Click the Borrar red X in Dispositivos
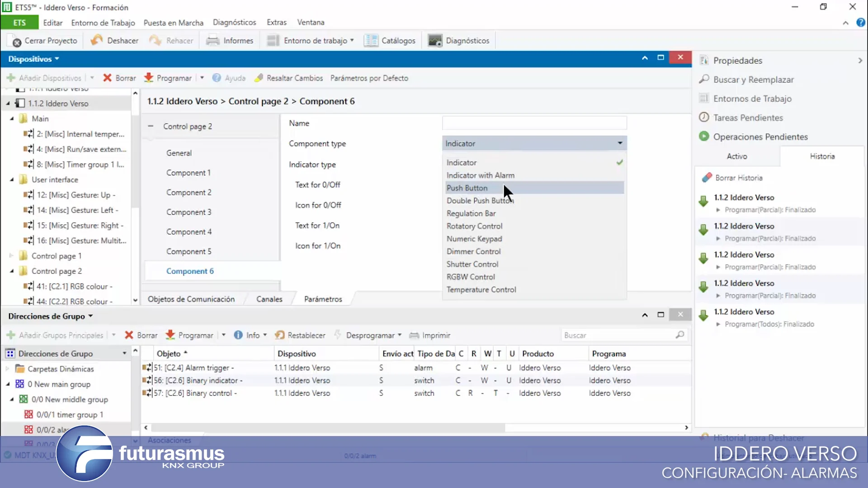The image size is (868, 488). [107, 78]
